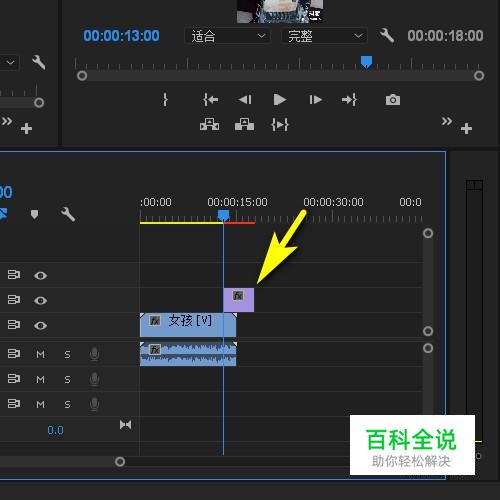The height and width of the screenshot is (500, 500).
Task: Select the purple fx clip on timeline
Action: (x=238, y=300)
